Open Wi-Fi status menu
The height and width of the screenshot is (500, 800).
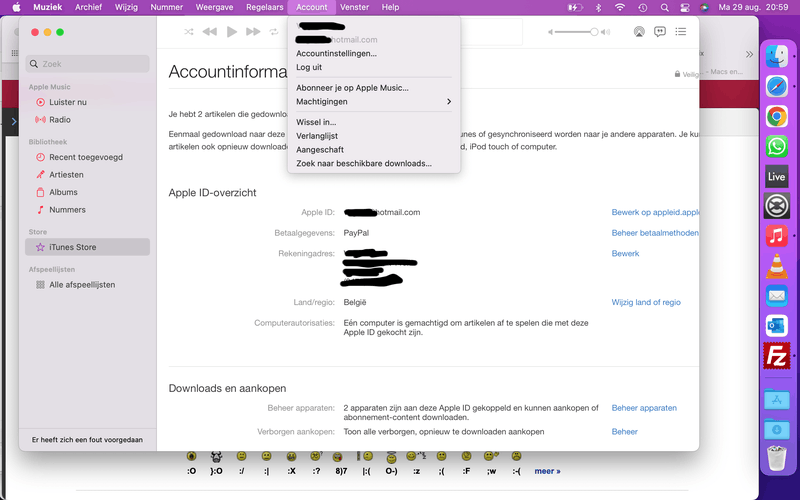pyautogui.click(x=620, y=7)
